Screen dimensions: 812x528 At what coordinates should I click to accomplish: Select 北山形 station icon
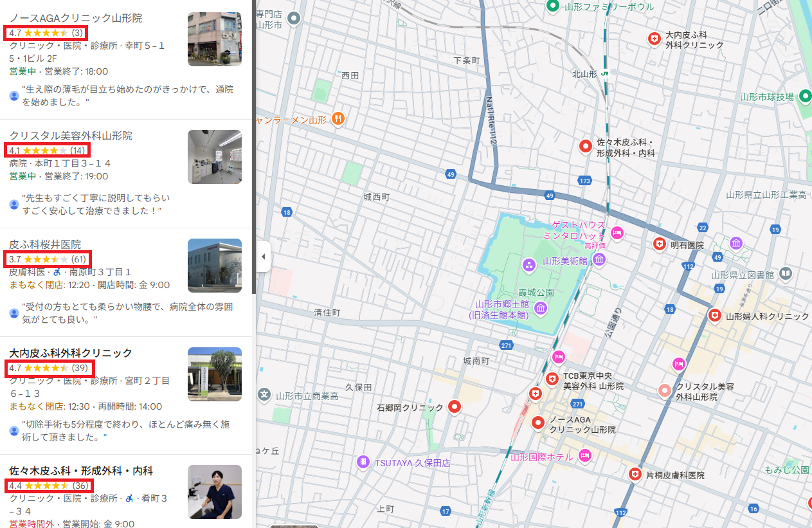click(605, 73)
